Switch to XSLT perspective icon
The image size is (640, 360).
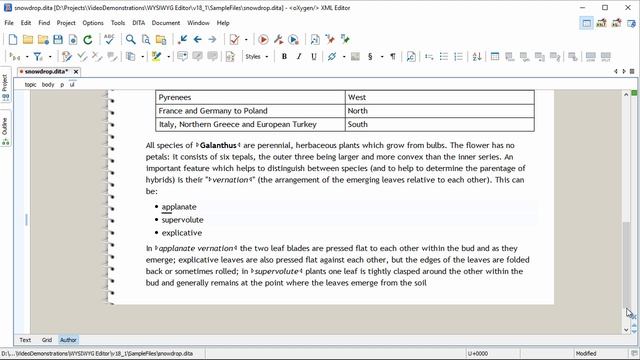pos(601,23)
